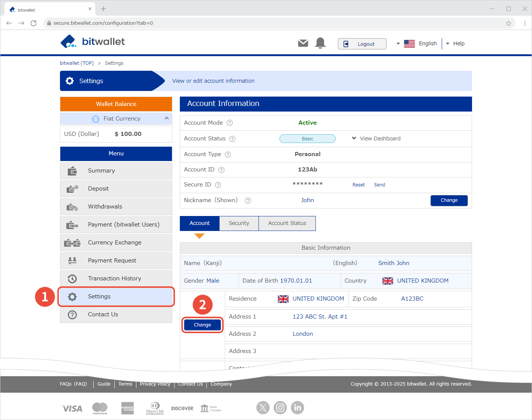Switch to the Security tab
The image size is (532, 420).
pyautogui.click(x=239, y=223)
